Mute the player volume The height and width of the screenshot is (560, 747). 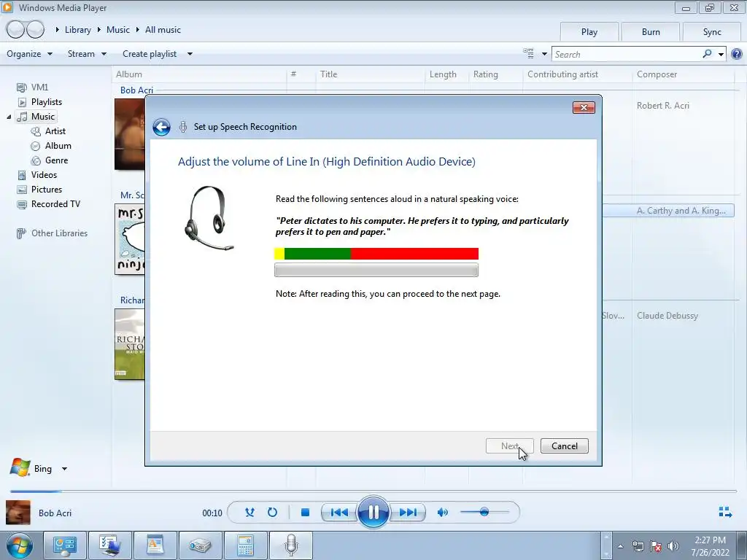pos(443,513)
